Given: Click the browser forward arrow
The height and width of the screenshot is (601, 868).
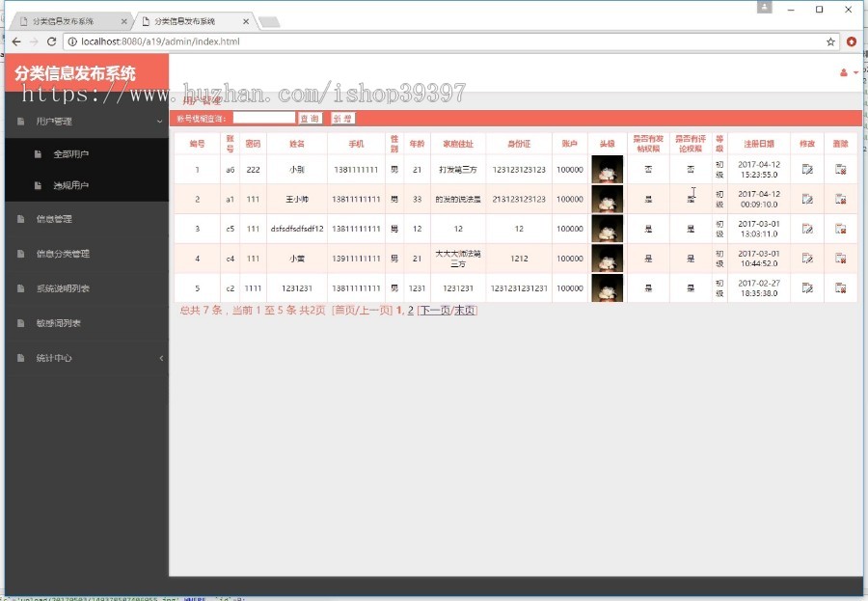Looking at the screenshot, I should coord(34,41).
